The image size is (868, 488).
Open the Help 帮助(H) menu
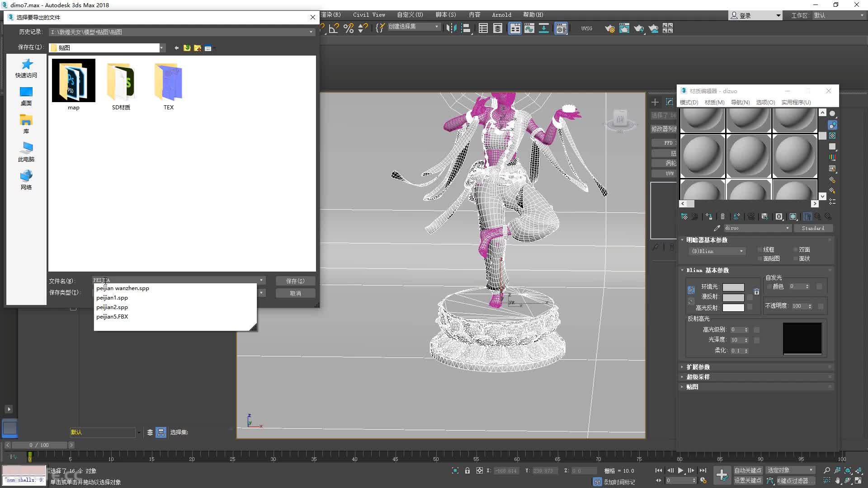[x=533, y=15]
